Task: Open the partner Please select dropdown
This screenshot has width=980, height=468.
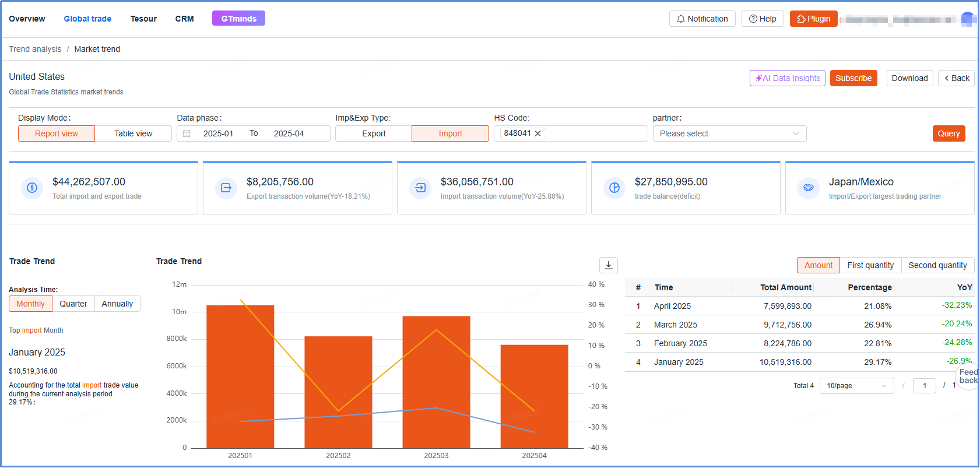Action: (729, 133)
